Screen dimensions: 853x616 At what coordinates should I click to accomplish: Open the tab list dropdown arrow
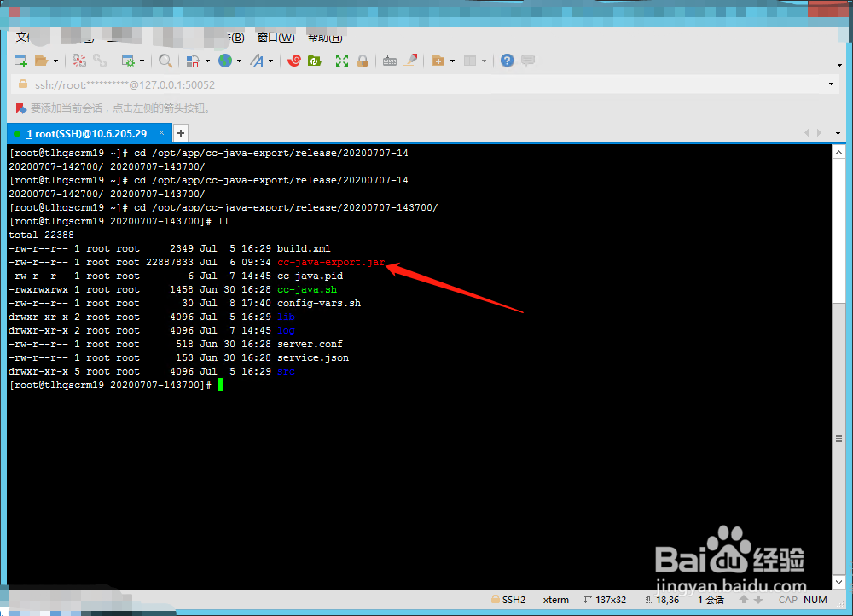point(838,133)
